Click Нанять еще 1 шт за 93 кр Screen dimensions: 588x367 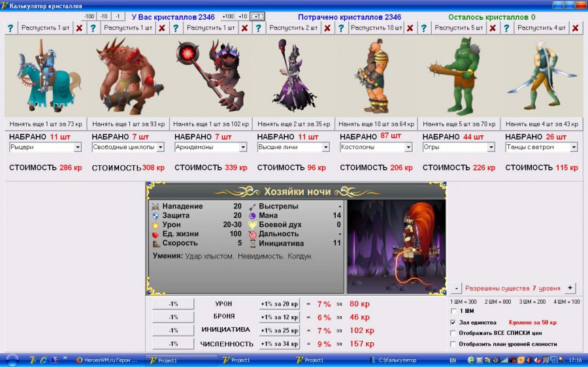[x=128, y=124]
